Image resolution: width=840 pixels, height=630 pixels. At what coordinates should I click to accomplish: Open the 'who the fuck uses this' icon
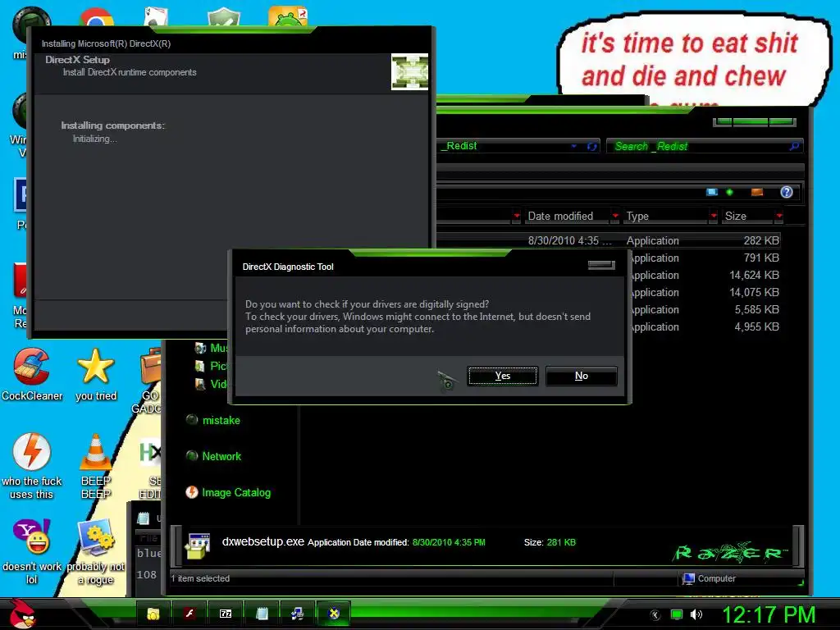tap(32, 466)
